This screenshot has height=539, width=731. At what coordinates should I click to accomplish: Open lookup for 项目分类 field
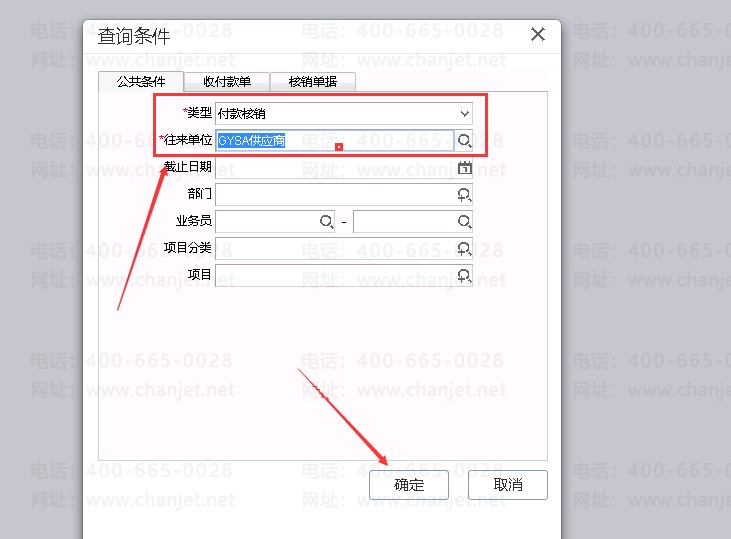(464, 249)
